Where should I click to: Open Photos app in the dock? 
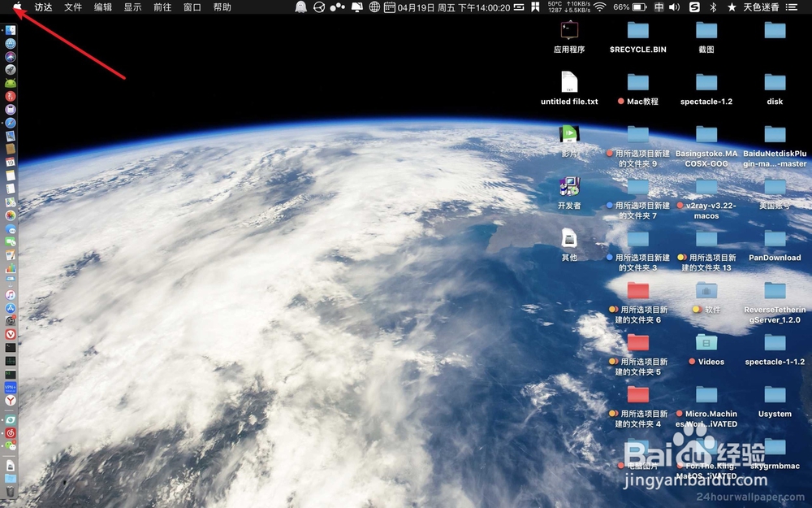coord(11,215)
